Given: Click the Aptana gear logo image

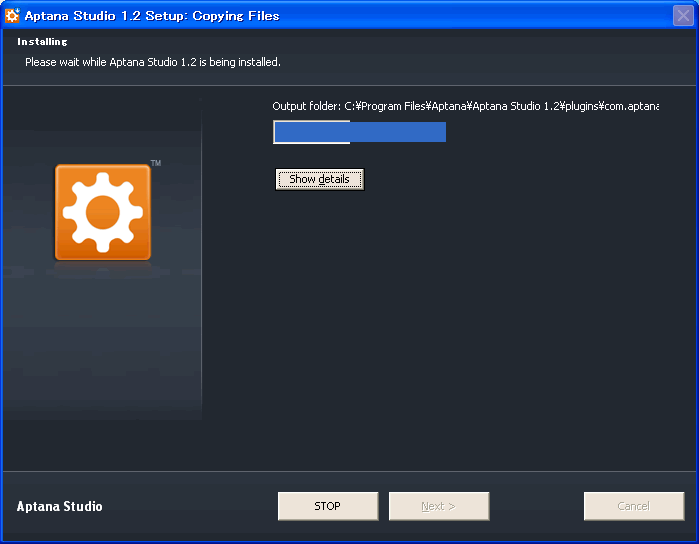Looking at the screenshot, I should pos(103,212).
